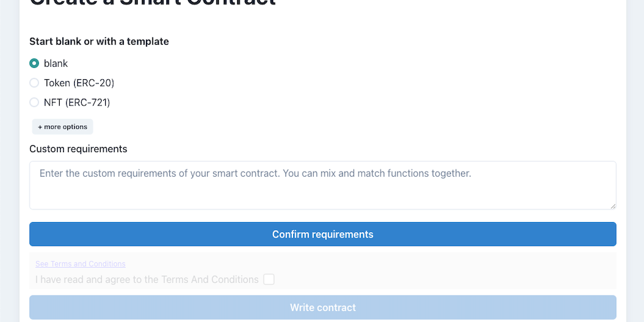This screenshot has width=644, height=322.
Task: Tick the Terms And Conditions agreement checkbox
Action: tap(269, 279)
